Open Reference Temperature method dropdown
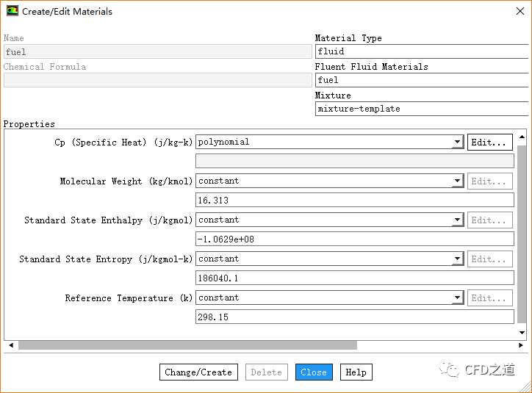The height and width of the screenshot is (393, 532). point(457,298)
